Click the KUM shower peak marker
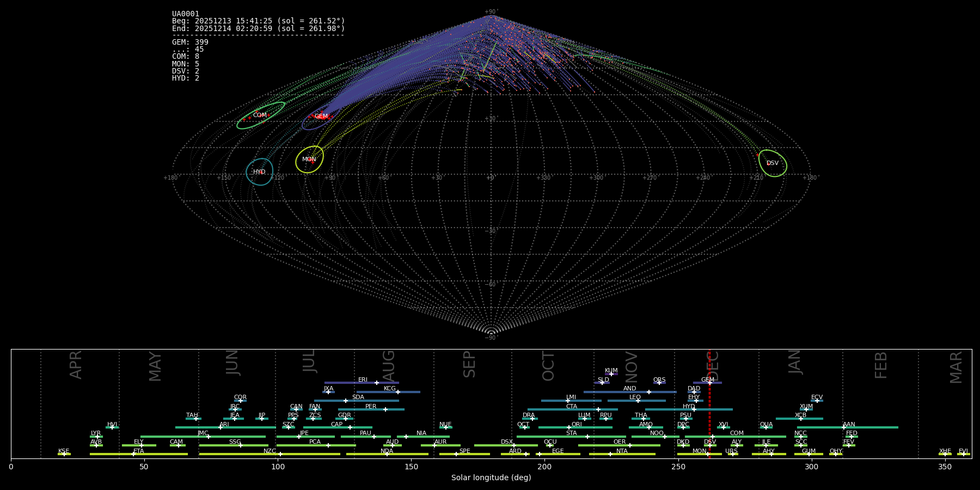 611,374
